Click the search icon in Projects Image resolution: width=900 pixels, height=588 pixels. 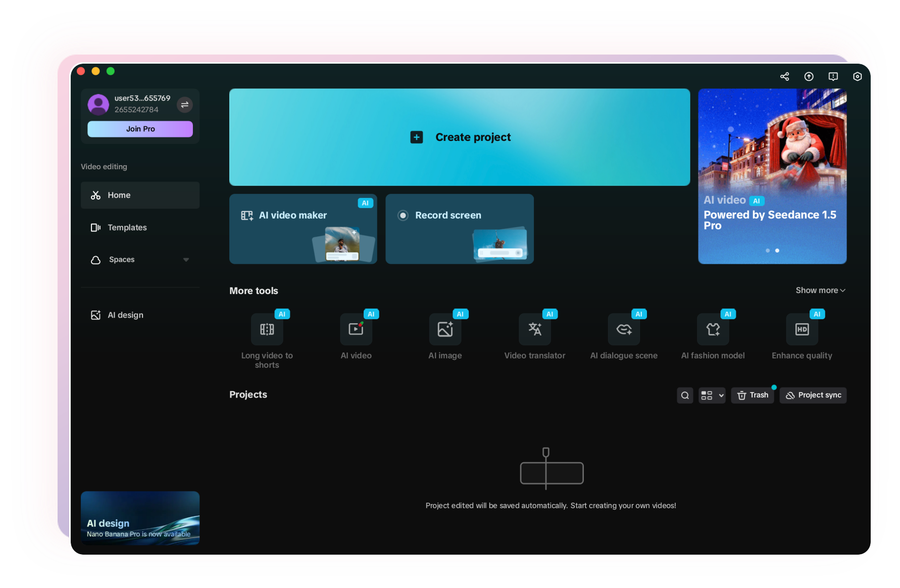coord(685,395)
